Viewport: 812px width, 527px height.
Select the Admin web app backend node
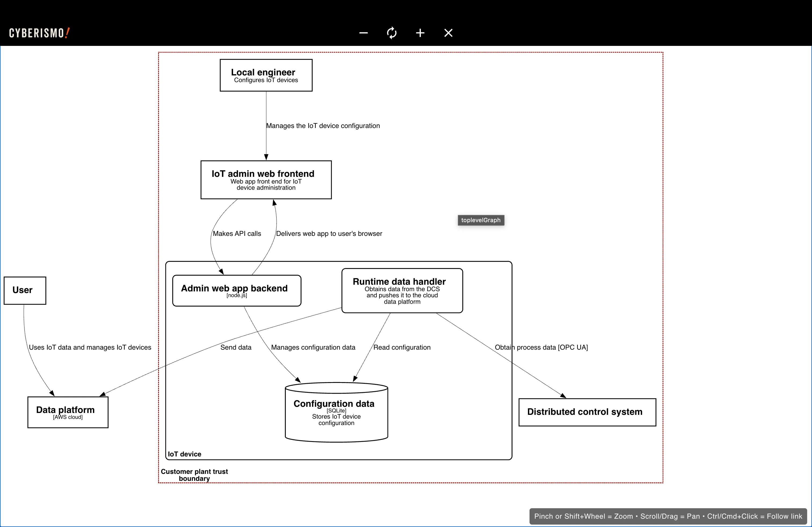(x=237, y=291)
